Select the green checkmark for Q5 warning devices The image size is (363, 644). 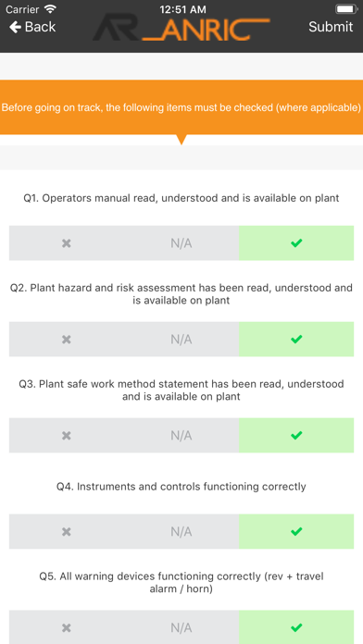(296, 627)
